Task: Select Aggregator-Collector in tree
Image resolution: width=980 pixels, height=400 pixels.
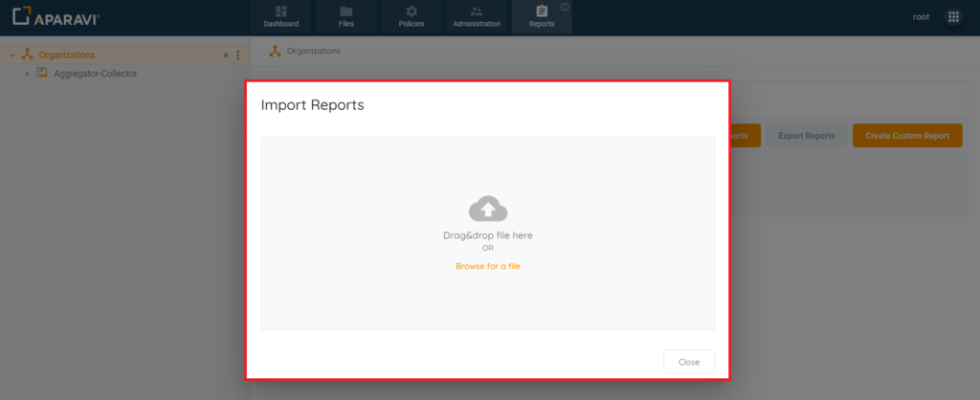Action: click(x=95, y=74)
